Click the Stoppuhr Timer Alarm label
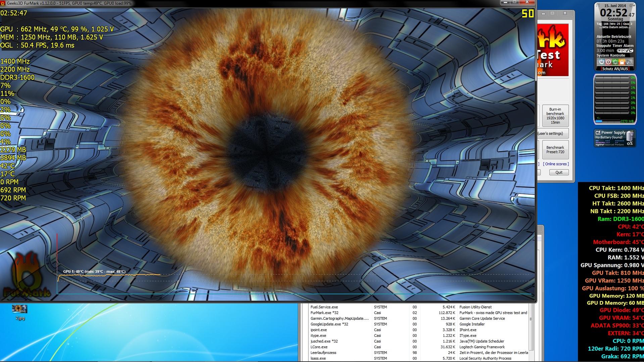 click(615, 46)
